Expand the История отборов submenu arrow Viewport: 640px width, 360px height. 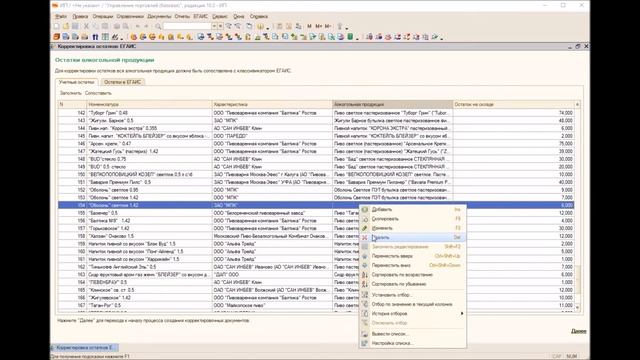pyautogui.click(x=462, y=313)
